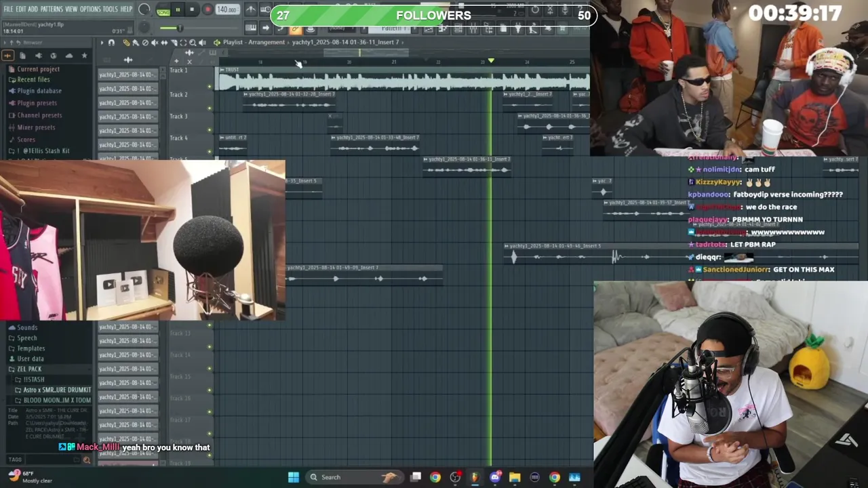This screenshot has height=488, width=868.
Task: Open the mixer from top toolbar
Action: pos(473,28)
